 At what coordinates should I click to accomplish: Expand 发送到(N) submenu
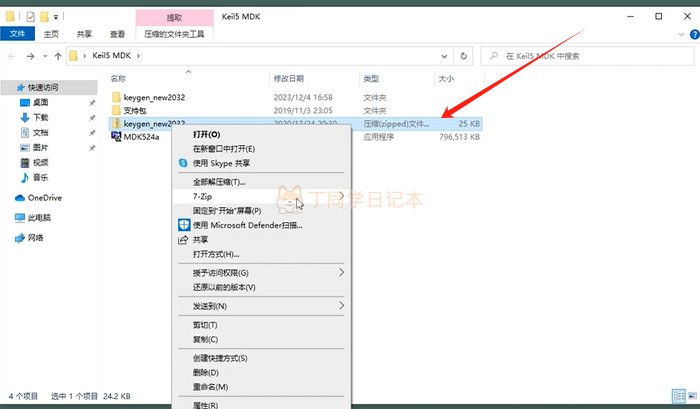click(x=261, y=306)
